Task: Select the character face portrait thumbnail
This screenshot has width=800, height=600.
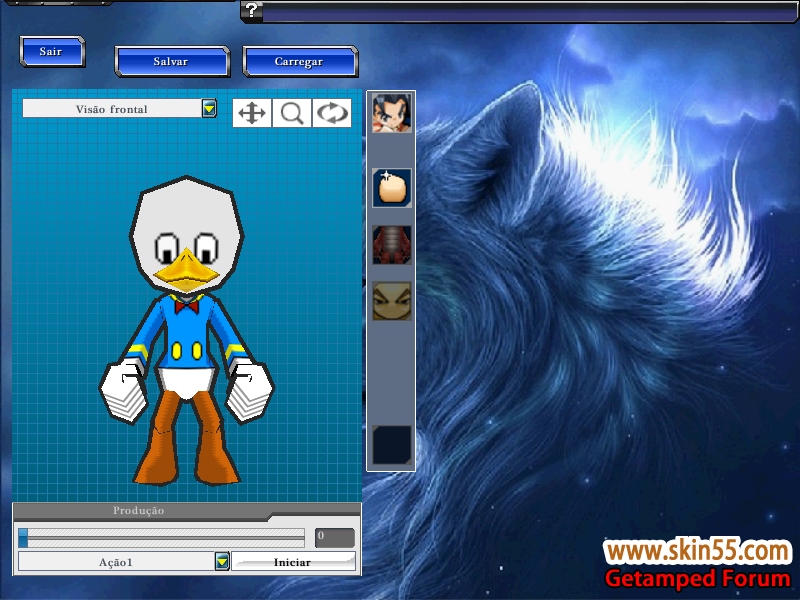Action: click(391, 113)
